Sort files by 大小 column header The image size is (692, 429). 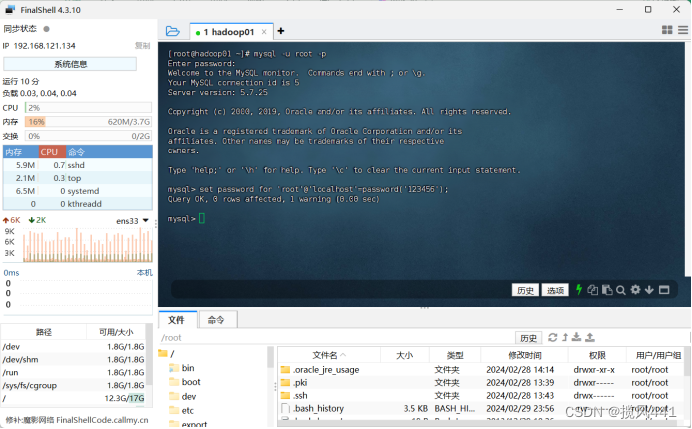pyautogui.click(x=404, y=355)
